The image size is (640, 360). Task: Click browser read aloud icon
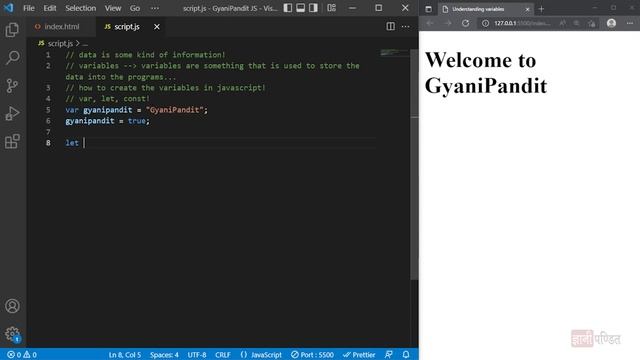[x=562, y=23]
